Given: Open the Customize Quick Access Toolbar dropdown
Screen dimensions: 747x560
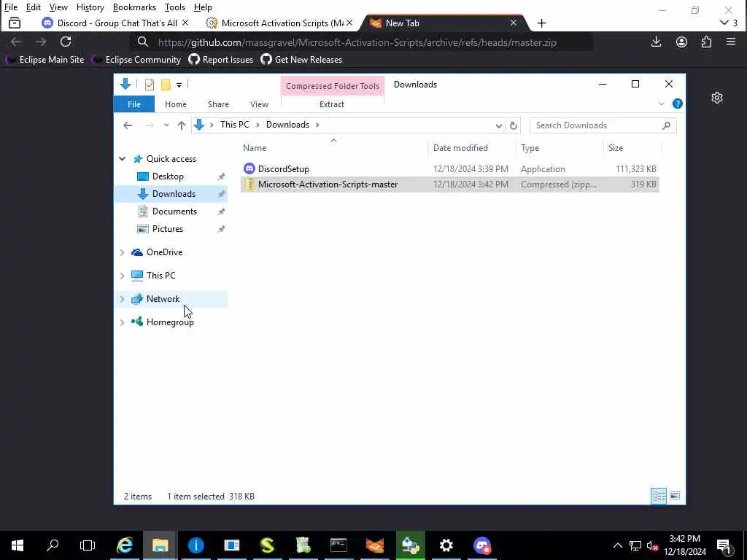Looking at the screenshot, I should pyautogui.click(x=179, y=85).
